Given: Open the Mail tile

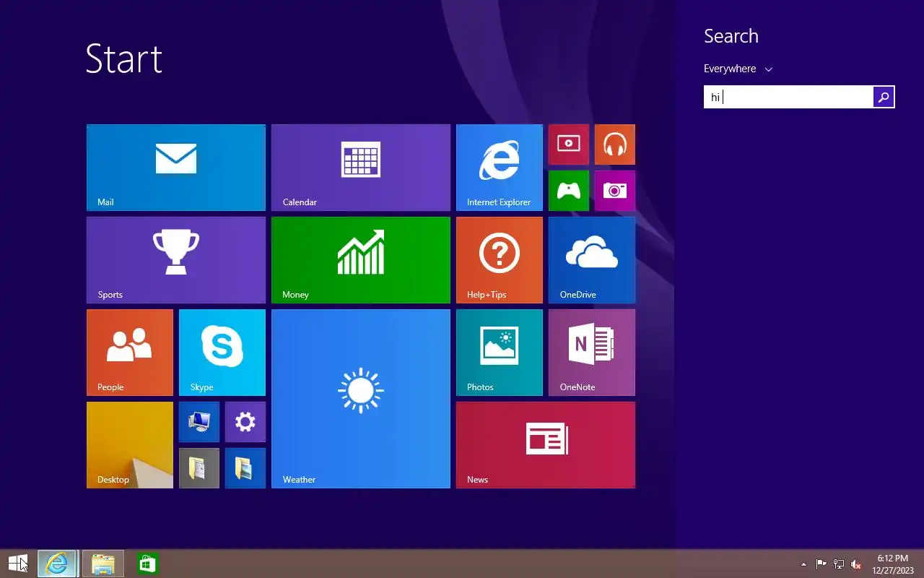Looking at the screenshot, I should 176,168.
